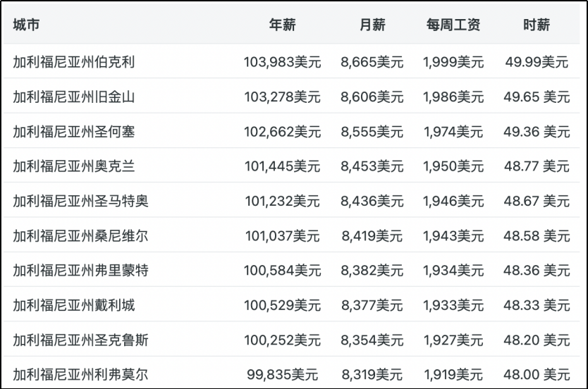Viewport: 588px width, 389px height.
Task: Click the 时薪 column header
Action: click(x=536, y=25)
